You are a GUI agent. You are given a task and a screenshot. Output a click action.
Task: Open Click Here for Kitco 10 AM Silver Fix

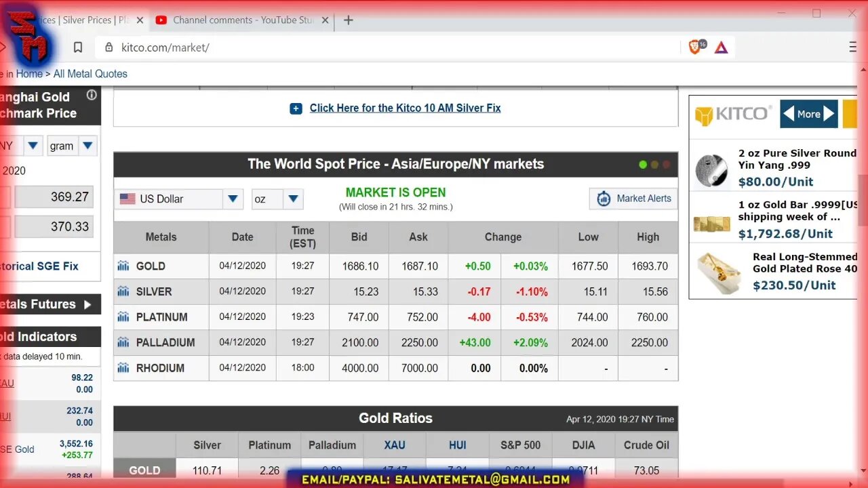click(x=406, y=108)
